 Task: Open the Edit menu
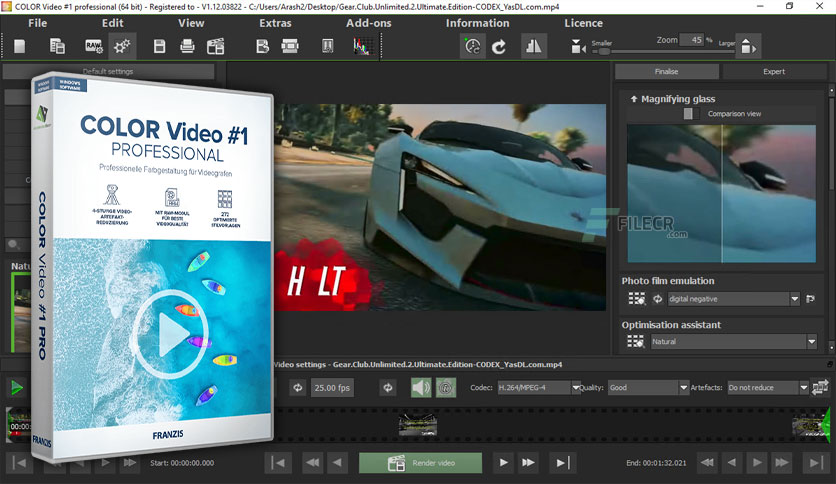[112, 23]
